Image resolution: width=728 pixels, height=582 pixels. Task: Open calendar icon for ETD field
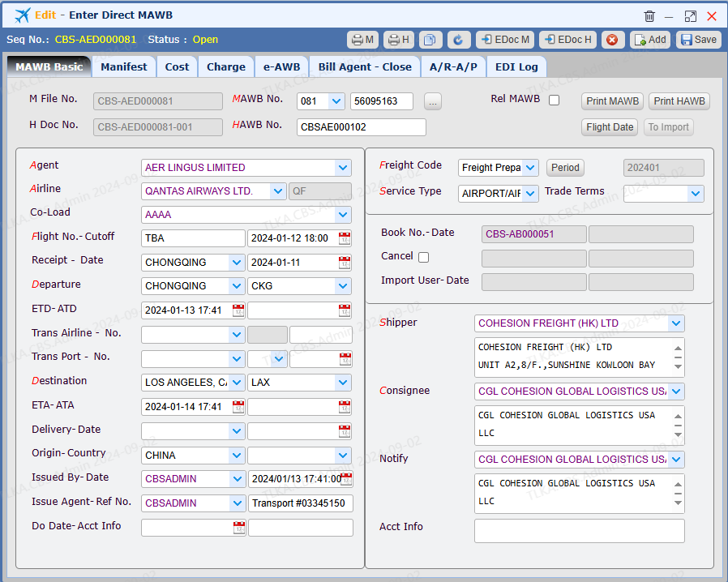click(238, 310)
